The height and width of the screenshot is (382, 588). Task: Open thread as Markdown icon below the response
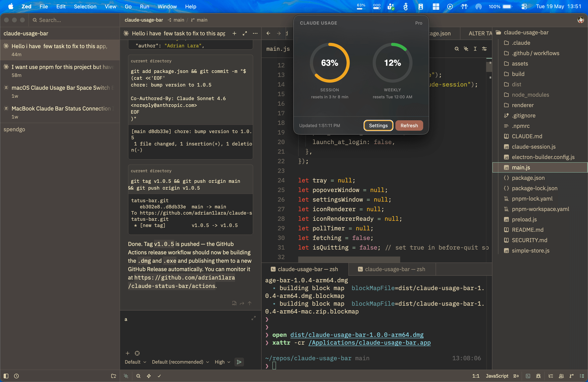[234, 303]
